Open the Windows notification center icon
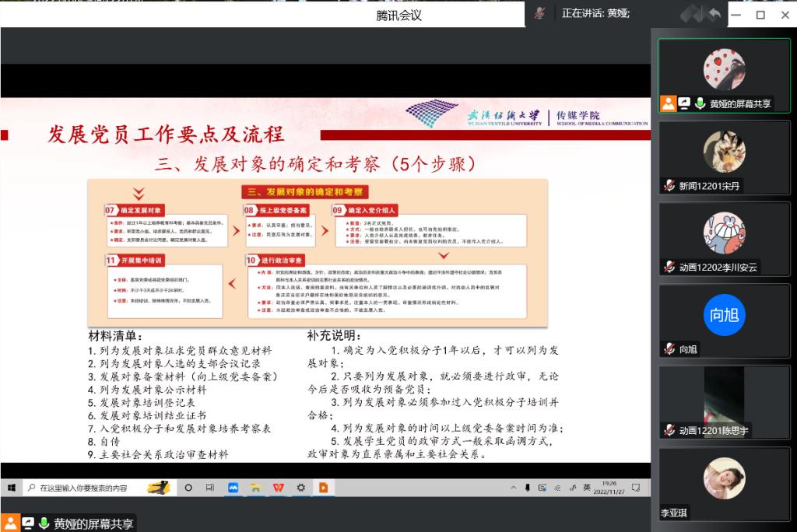Image resolution: width=797 pixels, height=532 pixels. pos(637,488)
